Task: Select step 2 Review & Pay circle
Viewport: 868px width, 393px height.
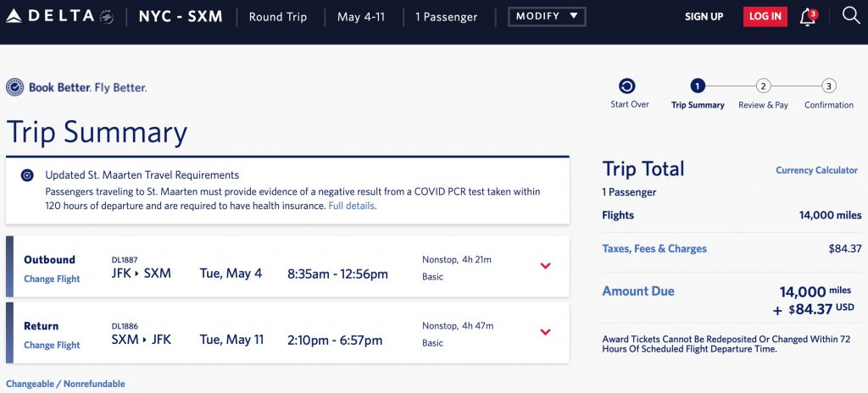Action: (x=763, y=86)
